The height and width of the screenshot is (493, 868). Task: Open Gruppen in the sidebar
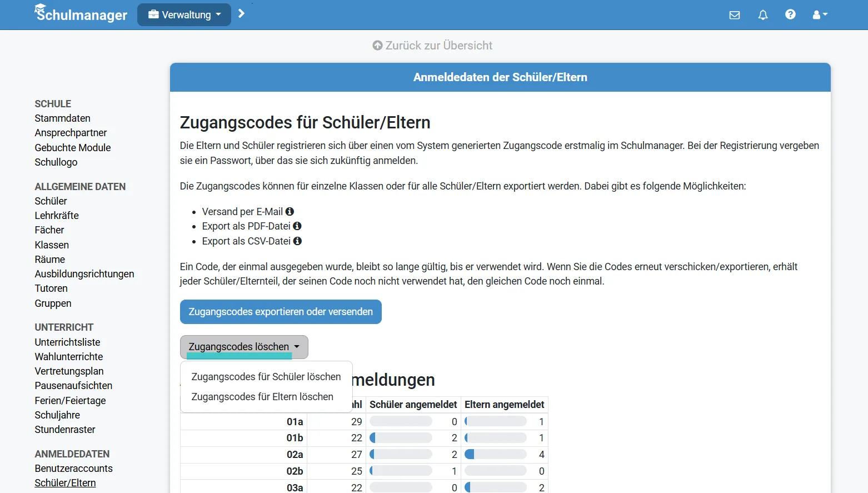53,303
